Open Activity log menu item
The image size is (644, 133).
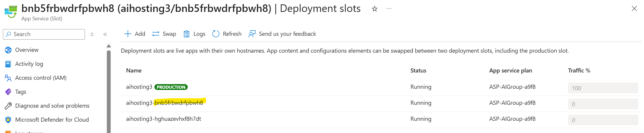[29, 64]
